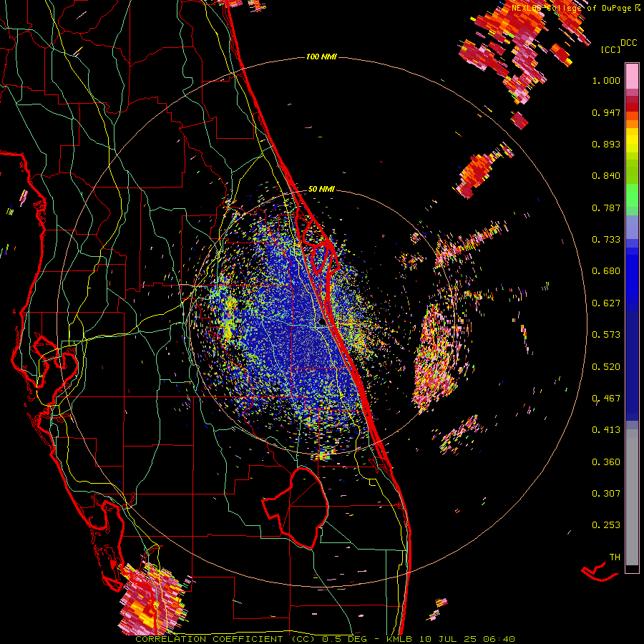This screenshot has width=644, height=644.
Task: Select the 0.520 legend value
Action: 606,367
